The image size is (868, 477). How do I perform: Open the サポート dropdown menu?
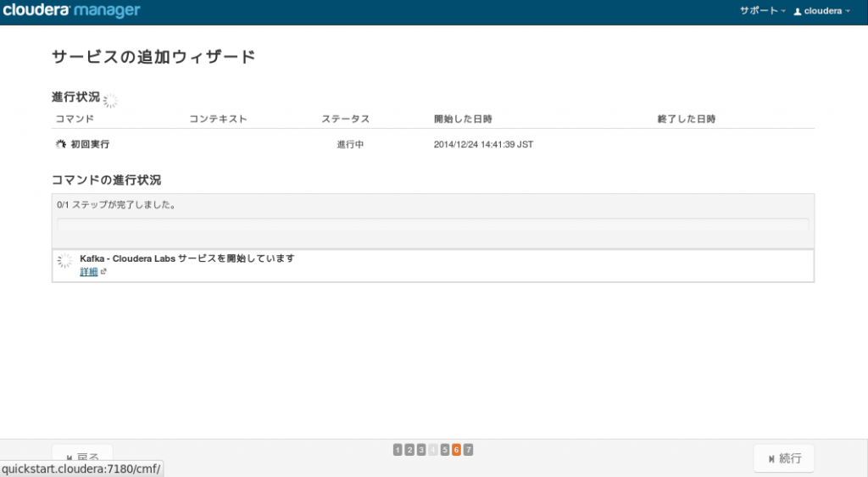pos(762,10)
